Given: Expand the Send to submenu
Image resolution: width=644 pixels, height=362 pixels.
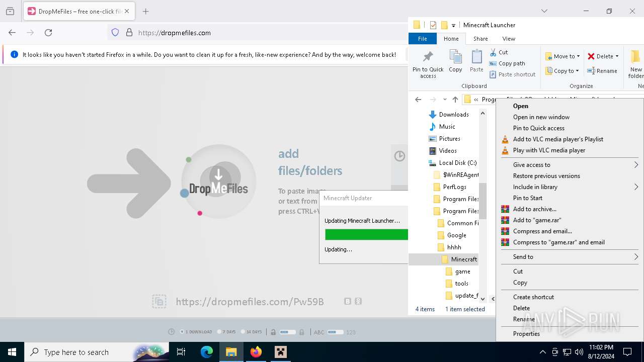Looking at the screenshot, I should (570, 257).
